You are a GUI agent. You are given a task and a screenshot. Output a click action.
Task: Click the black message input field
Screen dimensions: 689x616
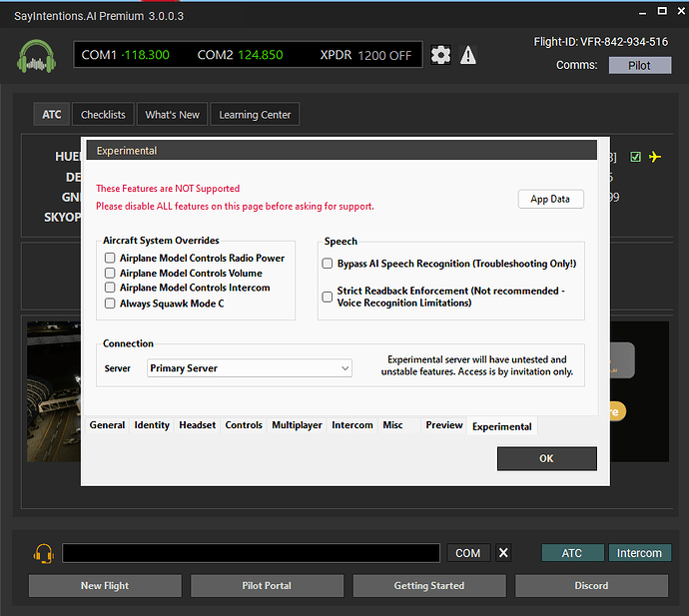click(x=251, y=553)
